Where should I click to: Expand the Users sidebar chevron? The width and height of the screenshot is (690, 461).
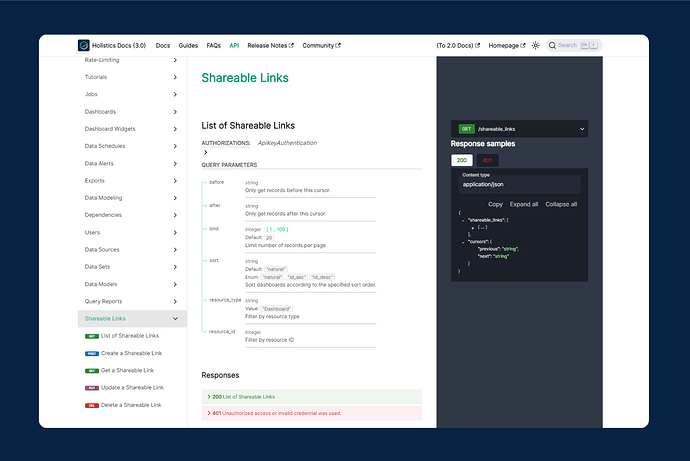175,232
